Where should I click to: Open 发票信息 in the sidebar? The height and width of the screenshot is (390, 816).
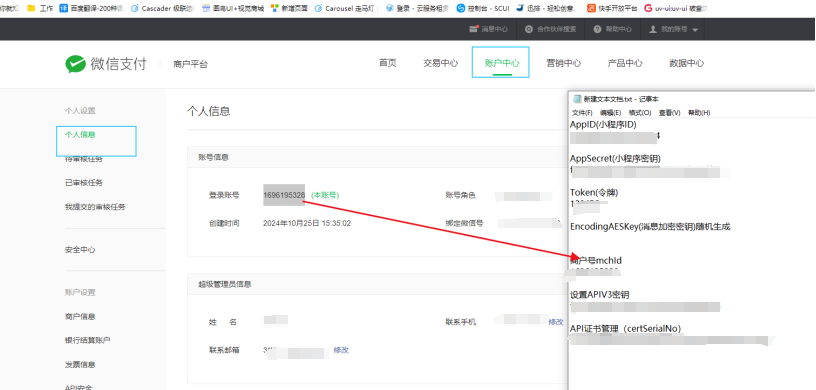(80, 364)
